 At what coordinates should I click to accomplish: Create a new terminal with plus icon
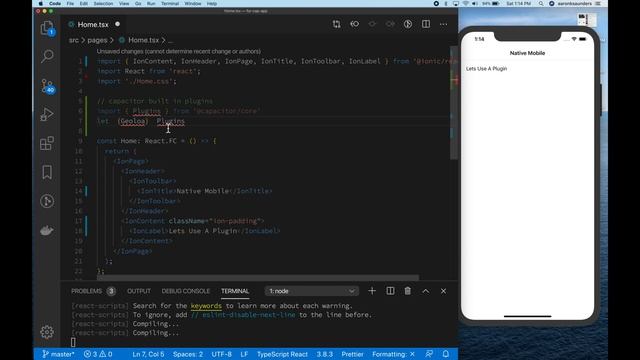click(x=372, y=291)
